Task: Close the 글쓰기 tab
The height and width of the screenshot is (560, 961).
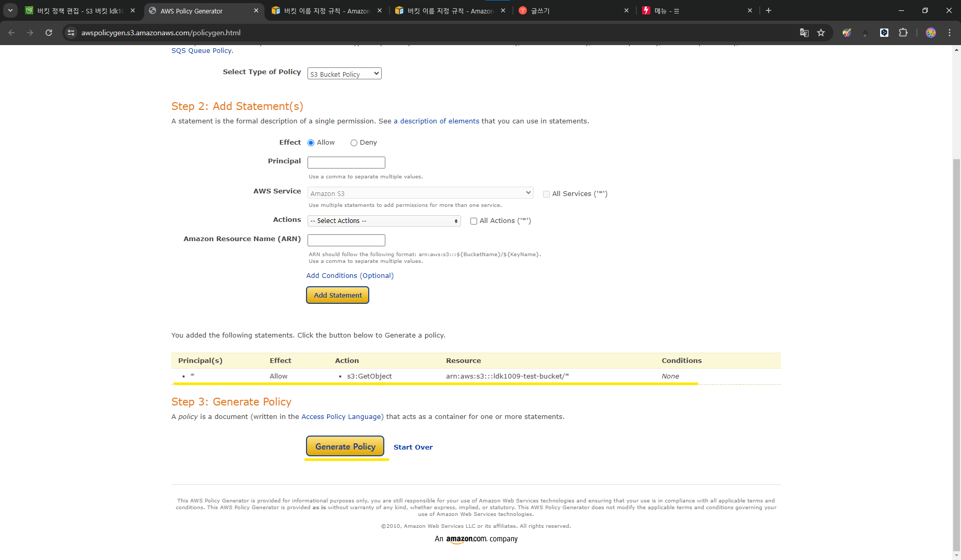Action: [626, 10]
